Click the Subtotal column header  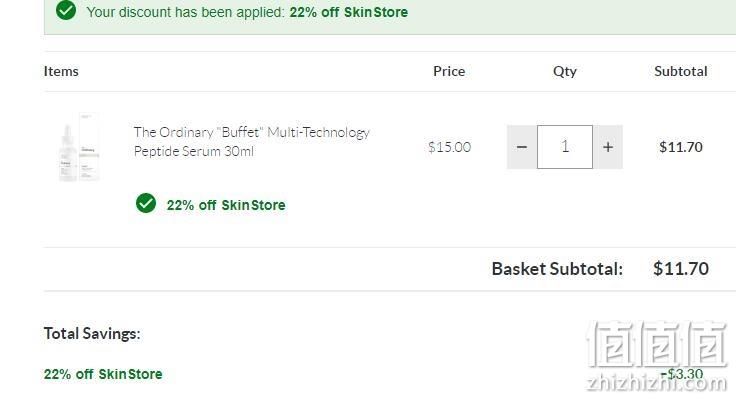pos(681,71)
